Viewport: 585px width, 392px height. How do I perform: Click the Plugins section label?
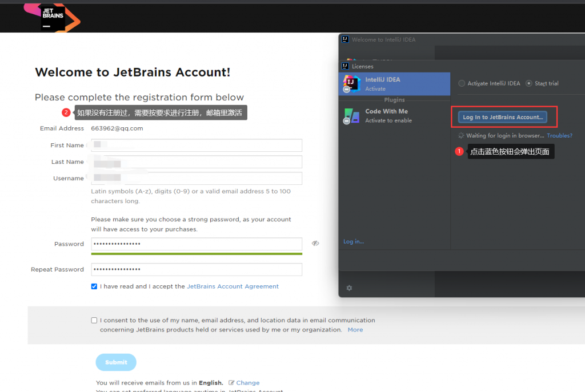pyautogui.click(x=394, y=100)
